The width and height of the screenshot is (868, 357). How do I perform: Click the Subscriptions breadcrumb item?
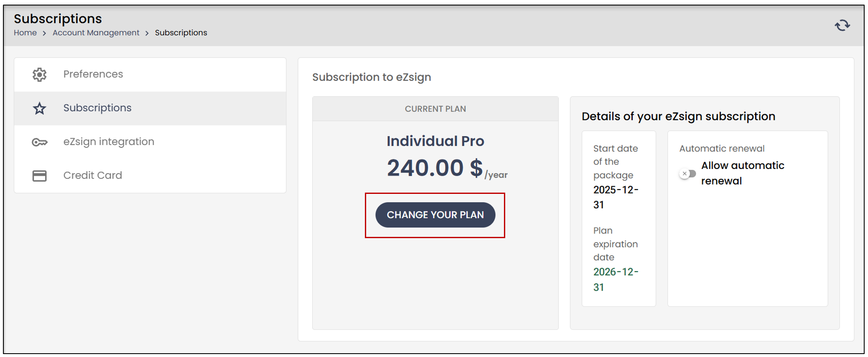[x=181, y=33]
